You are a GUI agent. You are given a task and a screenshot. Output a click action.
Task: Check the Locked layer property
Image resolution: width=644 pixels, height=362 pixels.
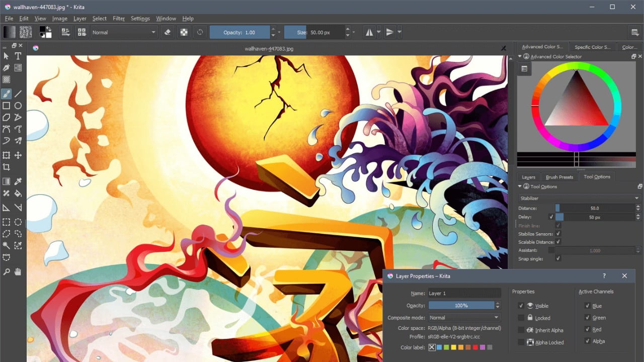pos(521,318)
